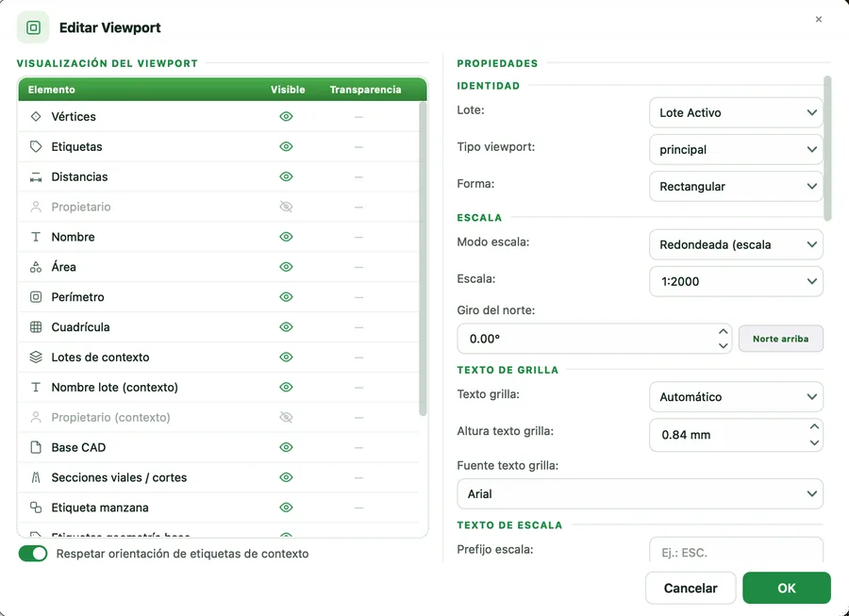Open Texto grilla dropdown

[736, 397]
